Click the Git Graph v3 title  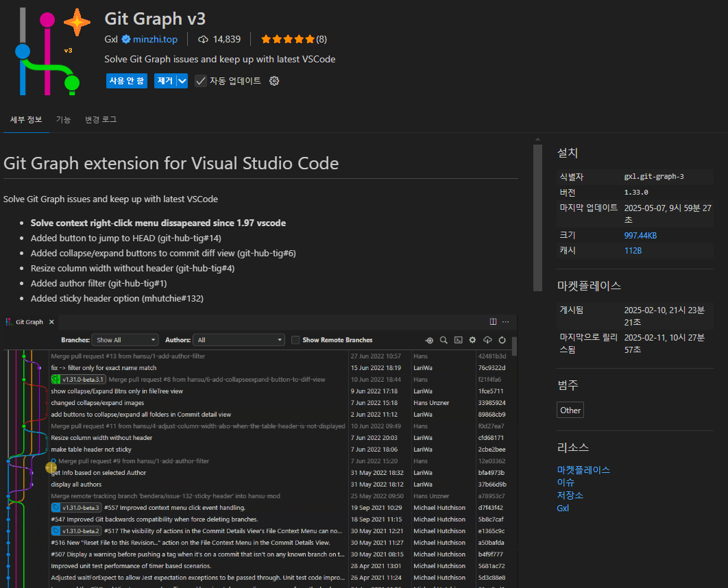[x=155, y=19]
